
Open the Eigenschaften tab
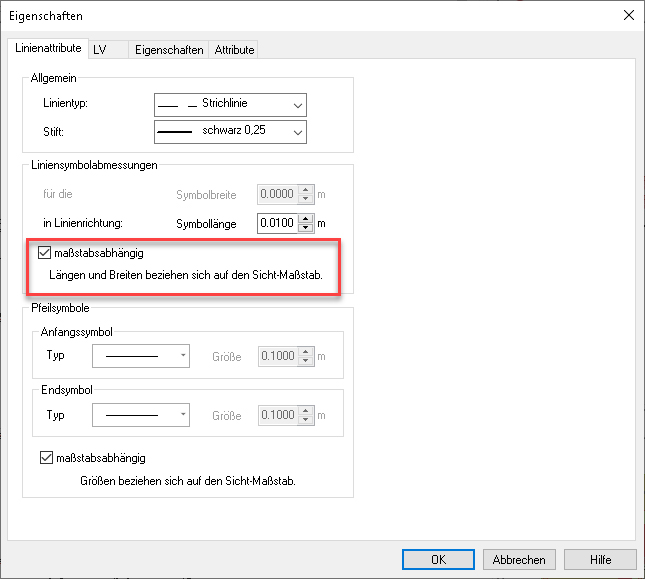[169, 50]
